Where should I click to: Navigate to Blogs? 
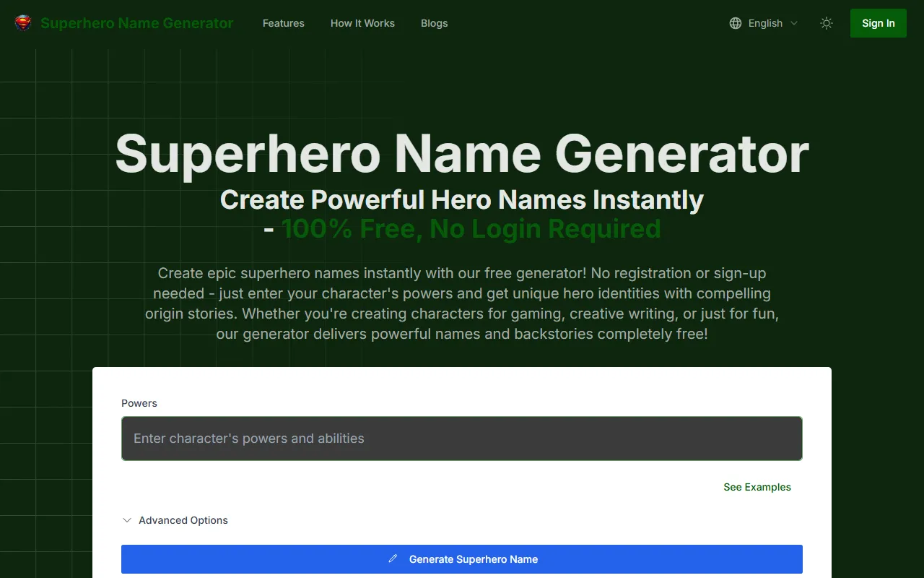tap(434, 23)
